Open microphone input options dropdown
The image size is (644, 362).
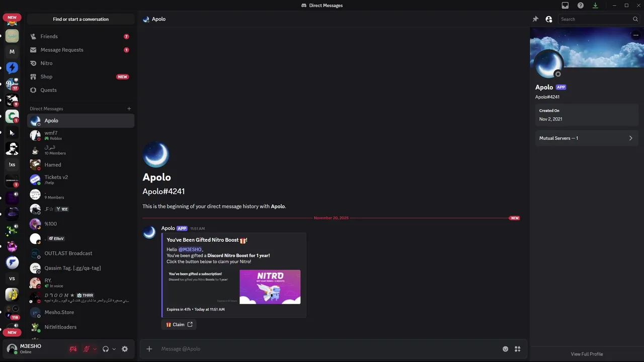[x=95, y=349]
